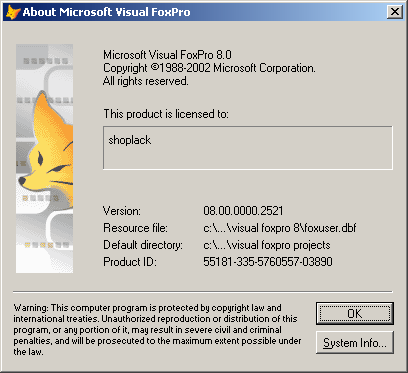
Task: Click the dialog title About Microsoft Visual FoxPro
Action: coord(106,12)
